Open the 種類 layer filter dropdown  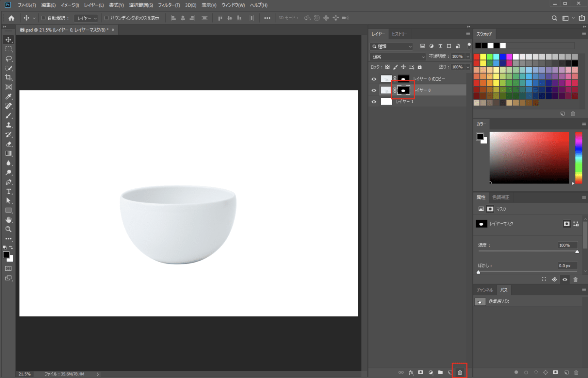(x=392, y=46)
